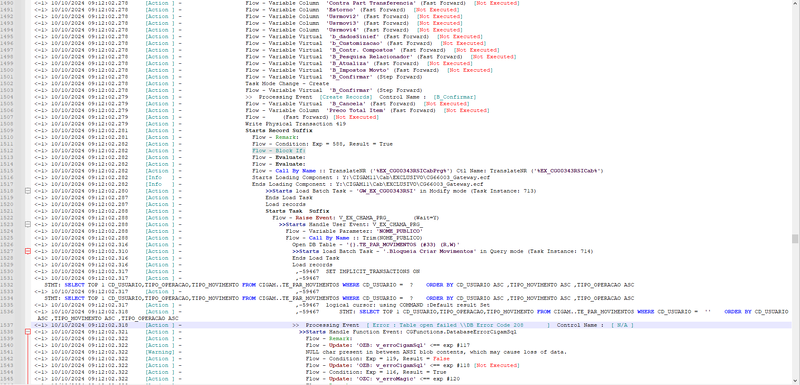Image resolution: width=800 pixels, height=385 pixels.
Task: Click 'Starts Record Suffix' text
Action: coord(279,131)
